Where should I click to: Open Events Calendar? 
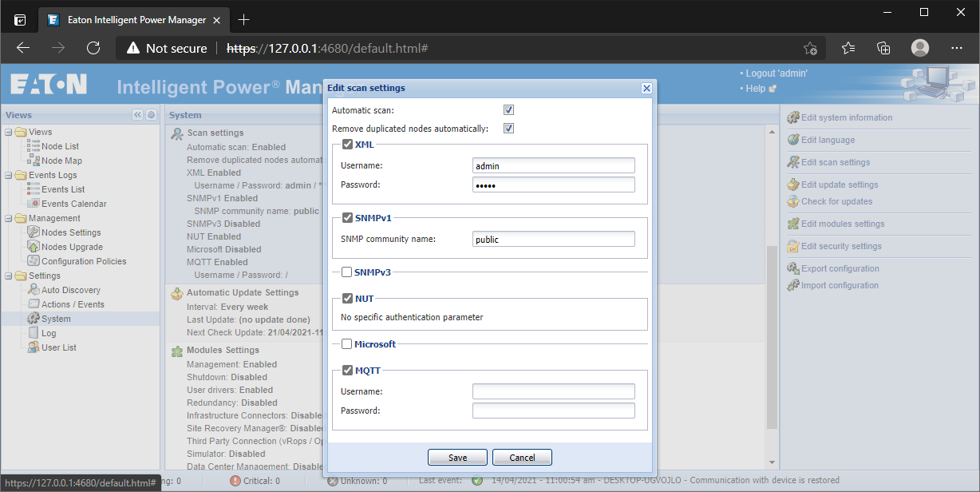(73, 204)
